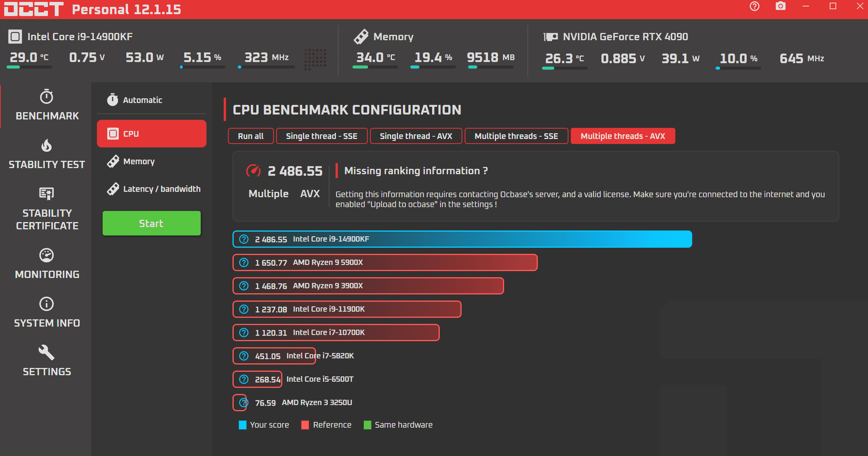
Task: Click the Intel Core i9-14900KF score bar
Action: point(462,239)
